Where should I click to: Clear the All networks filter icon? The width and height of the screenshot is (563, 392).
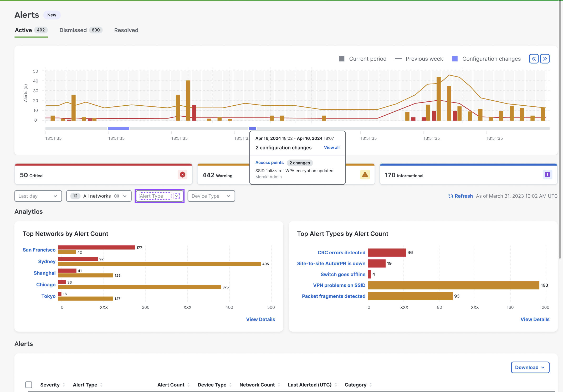coord(117,196)
